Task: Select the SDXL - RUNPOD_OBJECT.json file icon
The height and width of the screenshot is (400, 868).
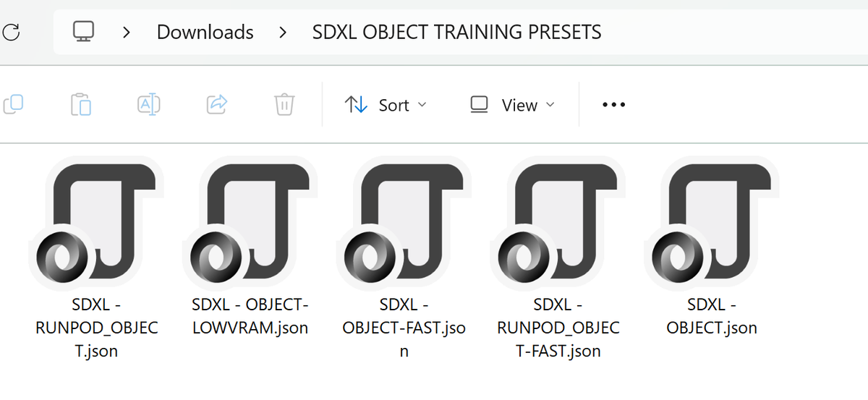Action: point(97,224)
